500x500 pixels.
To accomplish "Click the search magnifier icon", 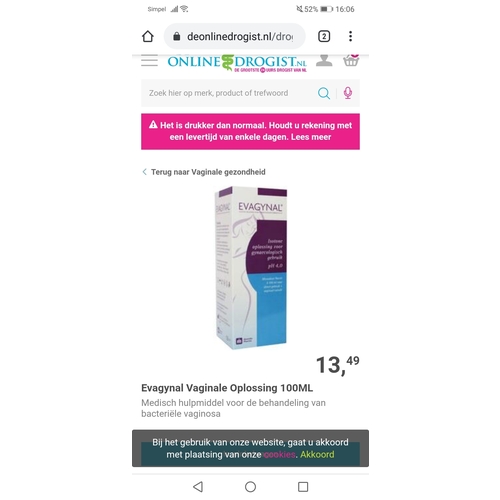I will click(x=324, y=93).
